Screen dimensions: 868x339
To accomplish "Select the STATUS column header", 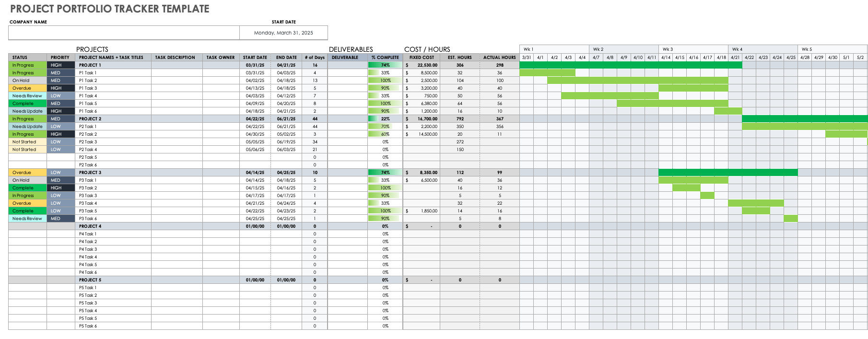I will click(x=27, y=58).
